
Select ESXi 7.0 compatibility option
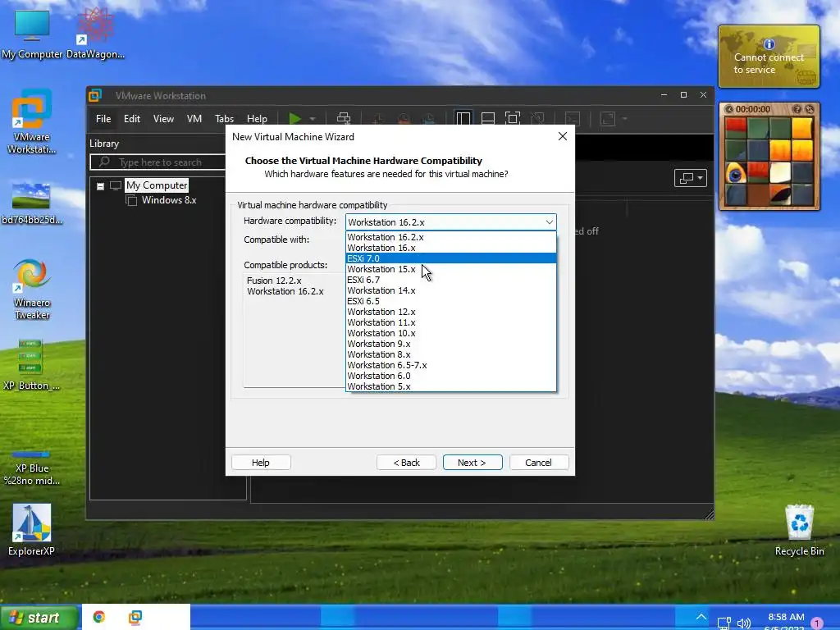451,258
